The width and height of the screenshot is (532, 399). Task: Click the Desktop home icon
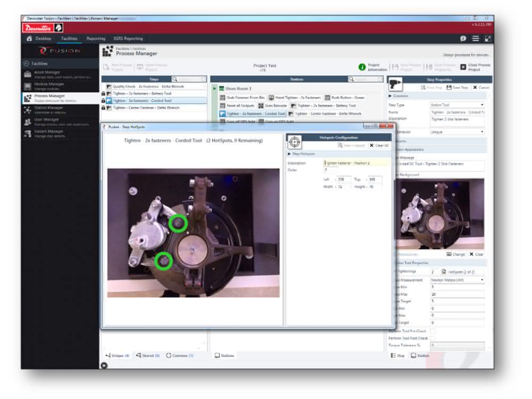click(29, 39)
